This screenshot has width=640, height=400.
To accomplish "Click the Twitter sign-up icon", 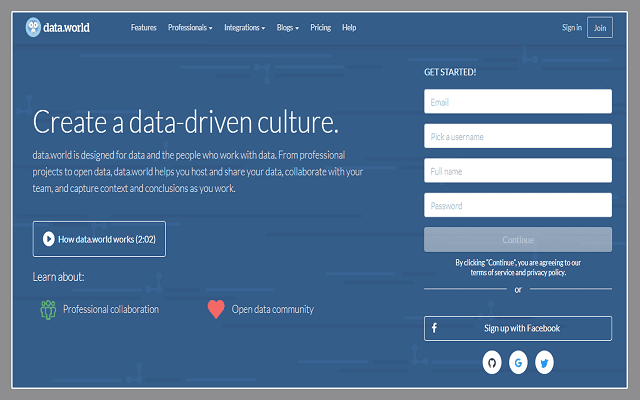I will click(x=544, y=362).
